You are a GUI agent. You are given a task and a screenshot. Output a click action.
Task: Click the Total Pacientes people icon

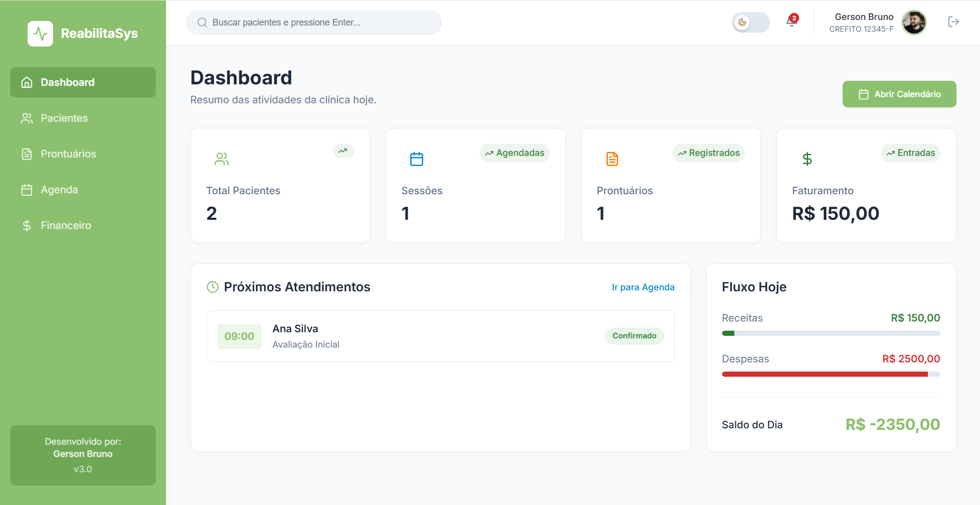click(x=222, y=159)
